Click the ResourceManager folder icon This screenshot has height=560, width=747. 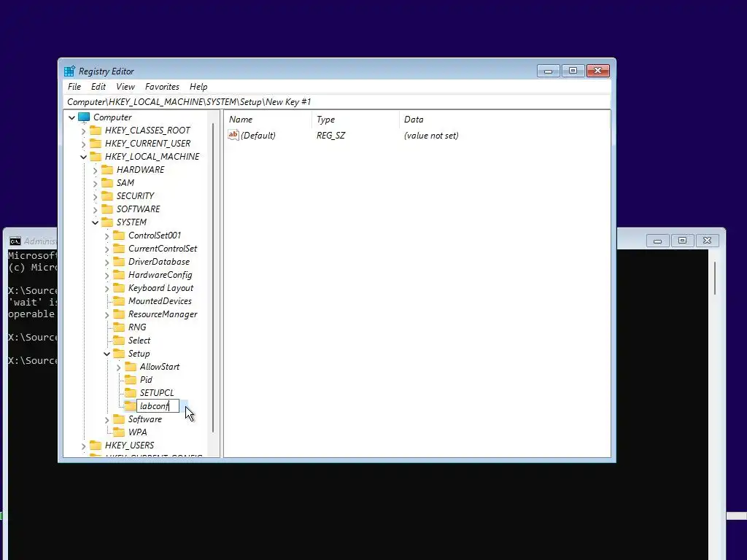click(119, 314)
